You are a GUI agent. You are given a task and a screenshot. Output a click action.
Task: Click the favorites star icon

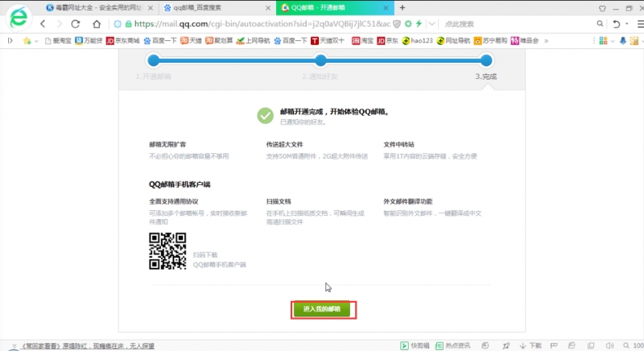tap(27, 40)
